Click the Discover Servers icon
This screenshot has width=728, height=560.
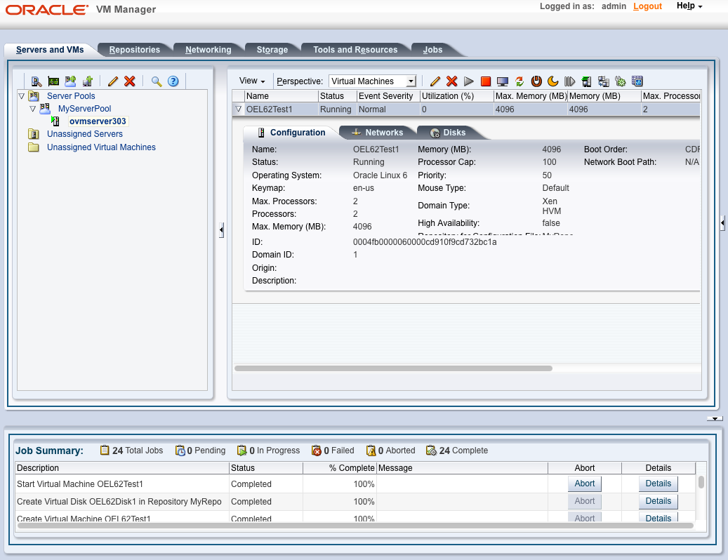click(37, 81)
